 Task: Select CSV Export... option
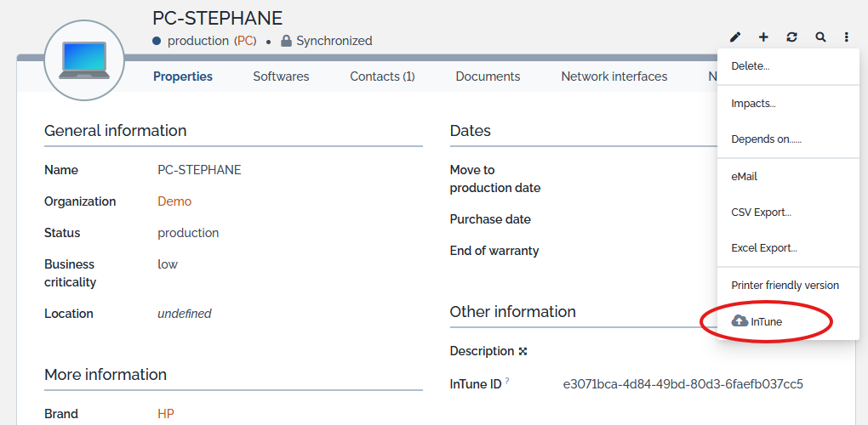[761, 212]
